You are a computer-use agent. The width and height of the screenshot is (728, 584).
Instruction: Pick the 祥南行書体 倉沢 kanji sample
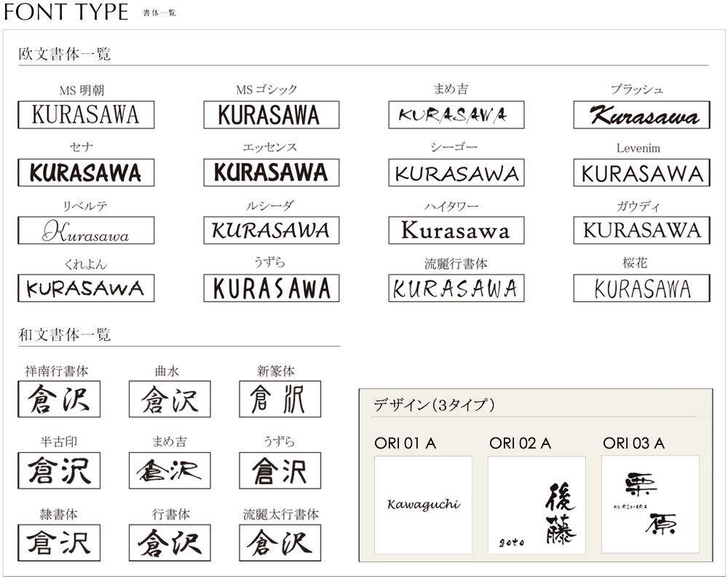(59, 399)
